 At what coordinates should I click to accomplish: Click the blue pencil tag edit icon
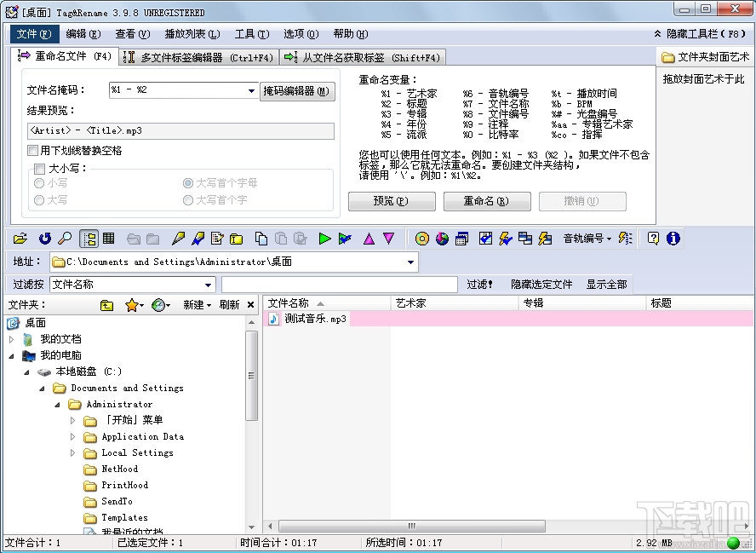click(x=198, y=238)
